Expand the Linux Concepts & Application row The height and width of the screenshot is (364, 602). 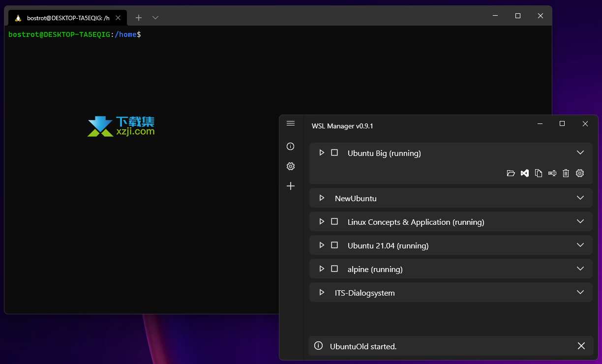pos(580,222)
